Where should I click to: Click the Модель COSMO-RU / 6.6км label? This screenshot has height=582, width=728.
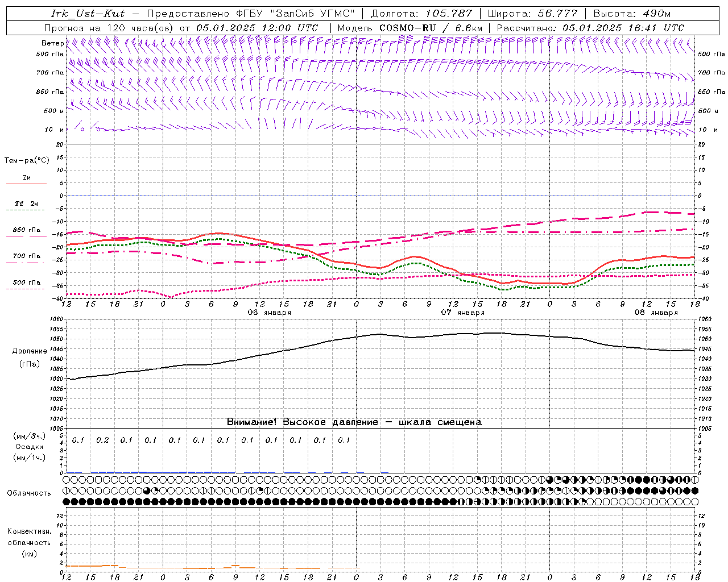(x=409, y=28)
